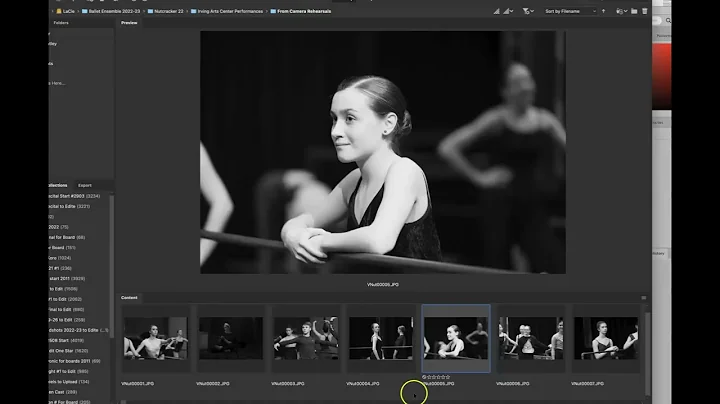Click the delete trash icon

click(x=645, y=11)
